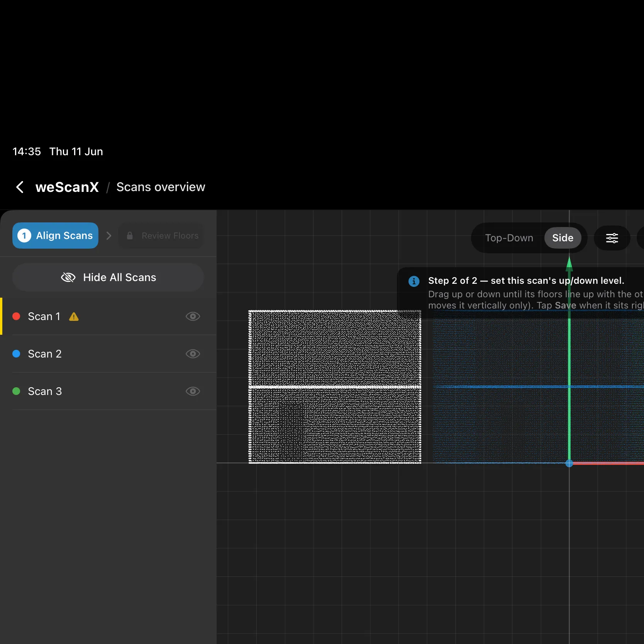Click the green vertical axis arrow handle
Image resolution: width=644 pixels, height=644 pixels.
[x=569, y=264]
